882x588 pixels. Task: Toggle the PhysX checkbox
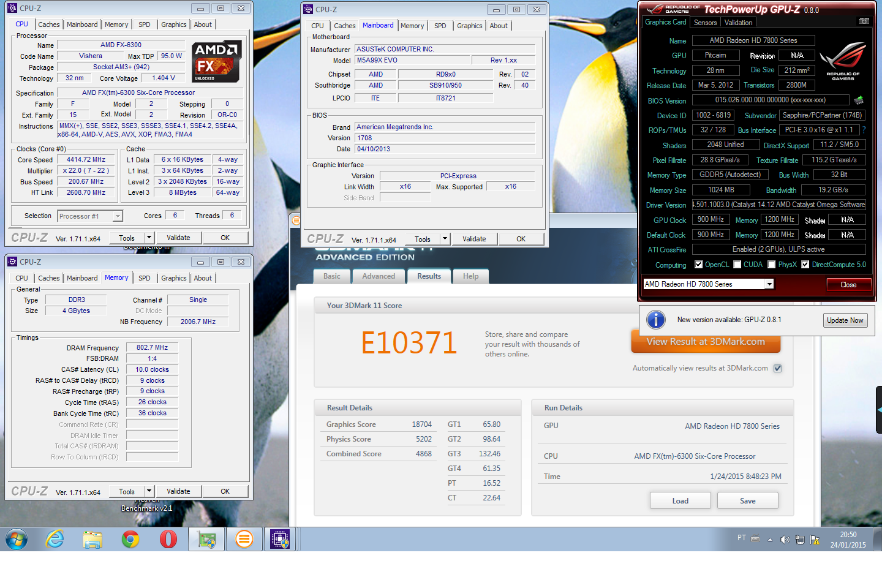click(x=772, y=265)
